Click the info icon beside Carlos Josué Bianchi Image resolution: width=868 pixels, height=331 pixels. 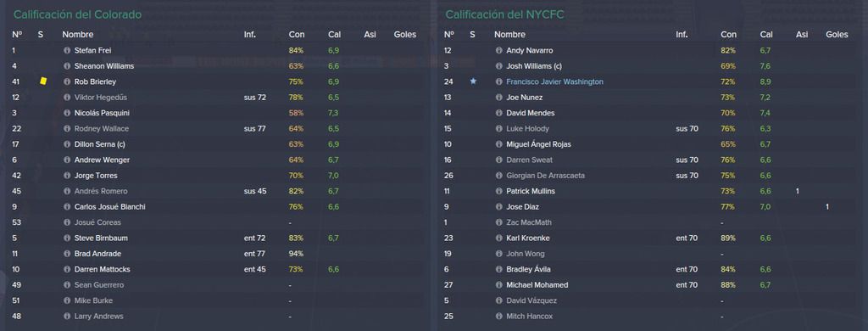(67, 207)
